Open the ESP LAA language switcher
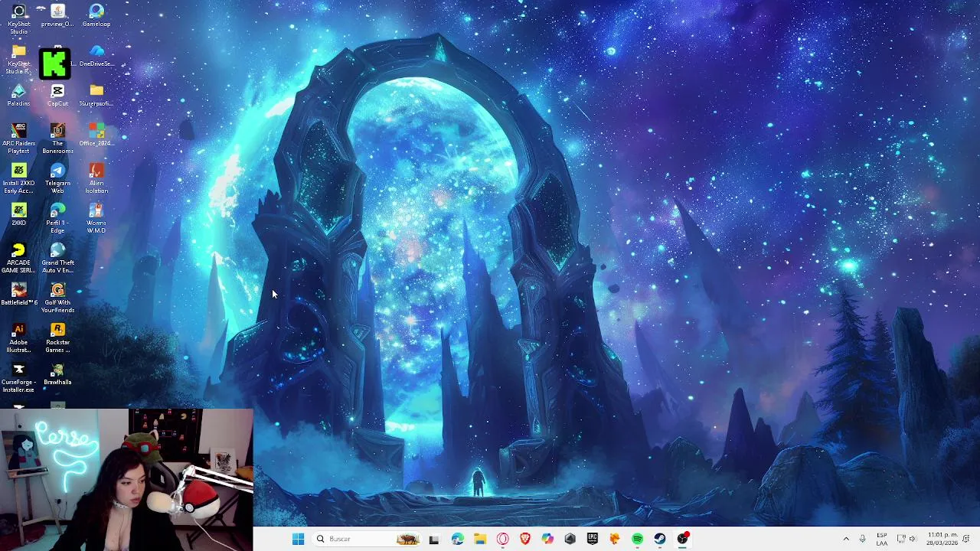980x551 pixels. coord(882,539)
